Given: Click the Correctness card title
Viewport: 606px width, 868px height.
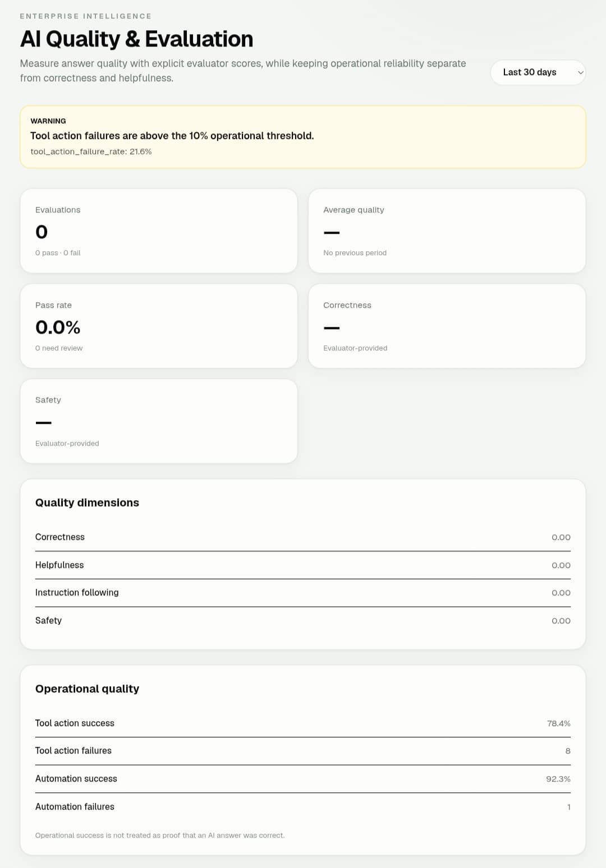Looking at the screenshot, I should click(x=347, y=305).
